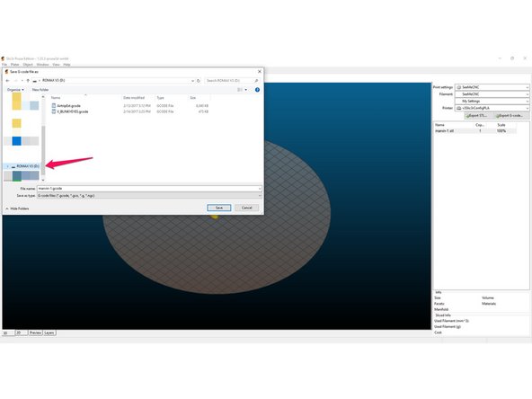Select the object row with scale 100%
The image size is (532, 399).
(475, 131)
